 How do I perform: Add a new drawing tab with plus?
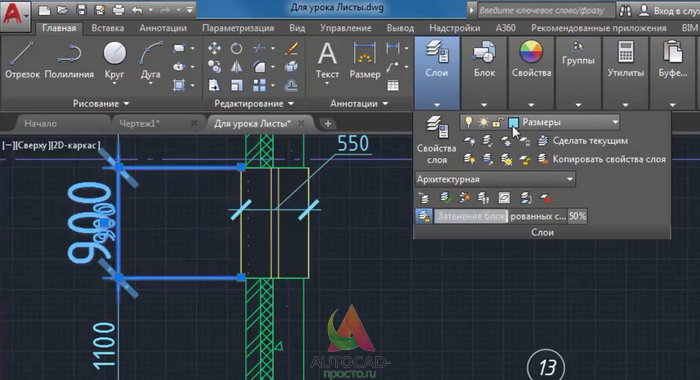point(328,124)
